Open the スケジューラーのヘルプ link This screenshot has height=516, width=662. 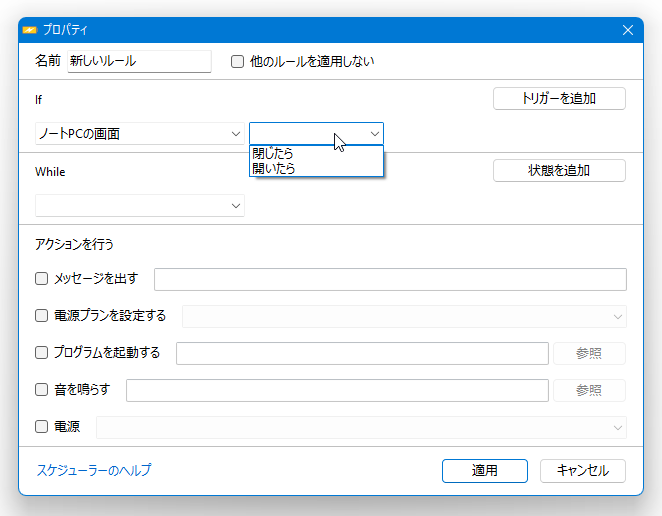point(94,470)
